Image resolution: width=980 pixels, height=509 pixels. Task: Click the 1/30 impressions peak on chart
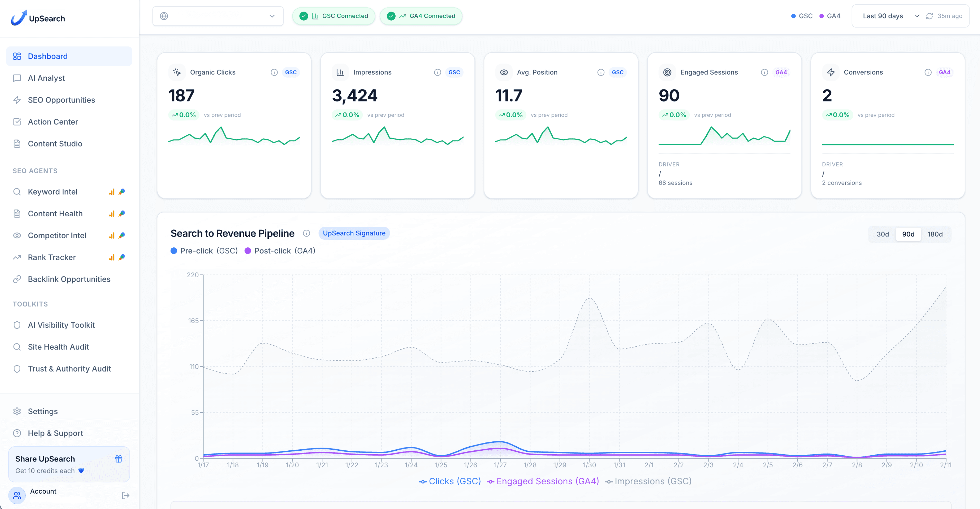tap(589, 298)
